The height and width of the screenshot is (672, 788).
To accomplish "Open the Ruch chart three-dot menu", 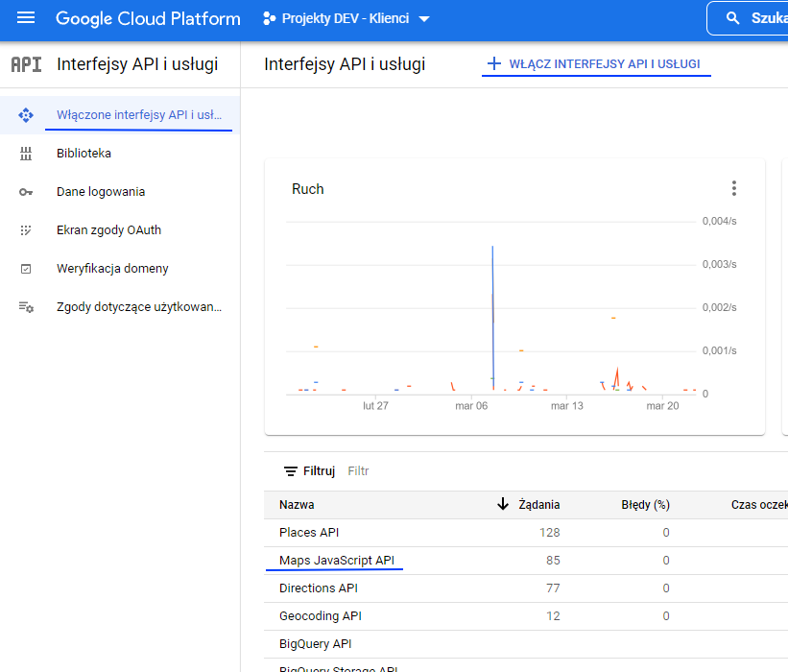I will pyautogui.click(x=734, y=189).
